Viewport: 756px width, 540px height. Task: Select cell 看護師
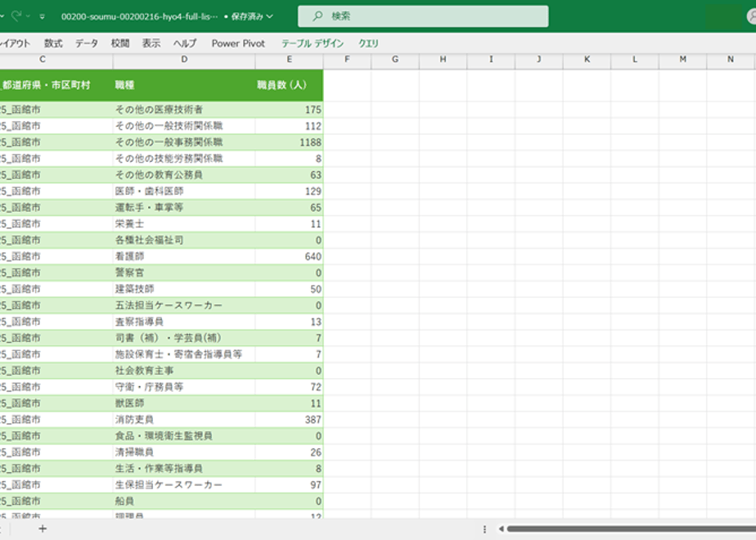[x=184, y=257]
